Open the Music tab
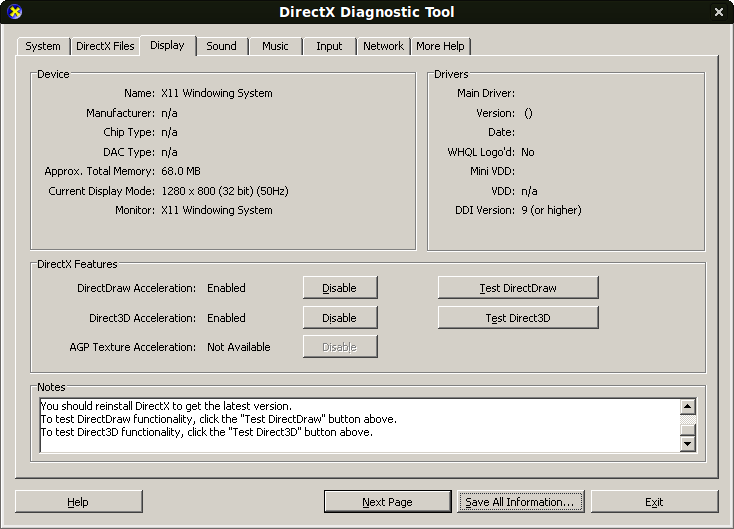 click(275, 46)
